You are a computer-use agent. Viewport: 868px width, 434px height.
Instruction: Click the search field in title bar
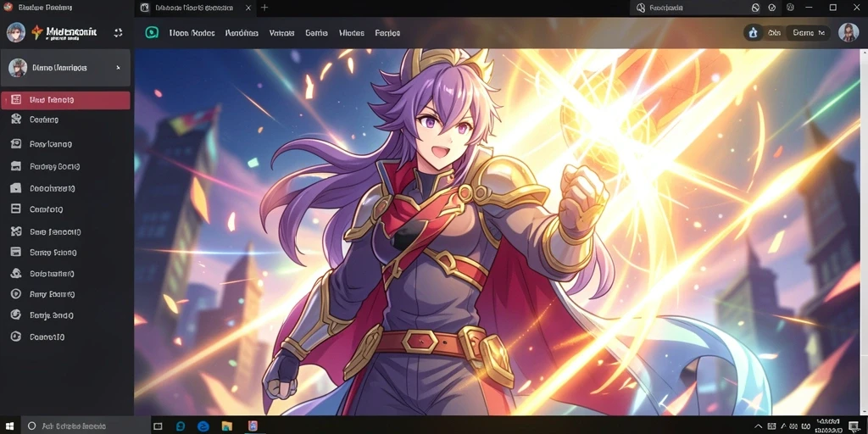[x=688, y=8]
